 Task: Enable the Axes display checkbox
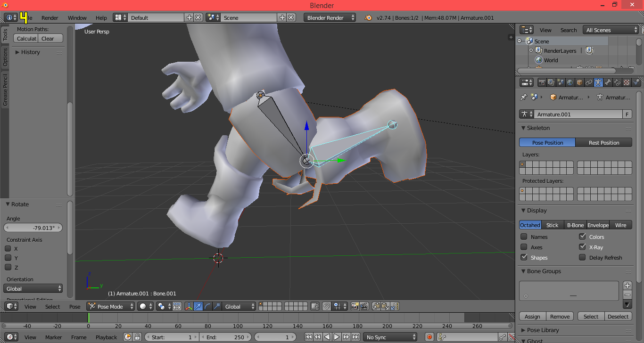tap(524, 247)
